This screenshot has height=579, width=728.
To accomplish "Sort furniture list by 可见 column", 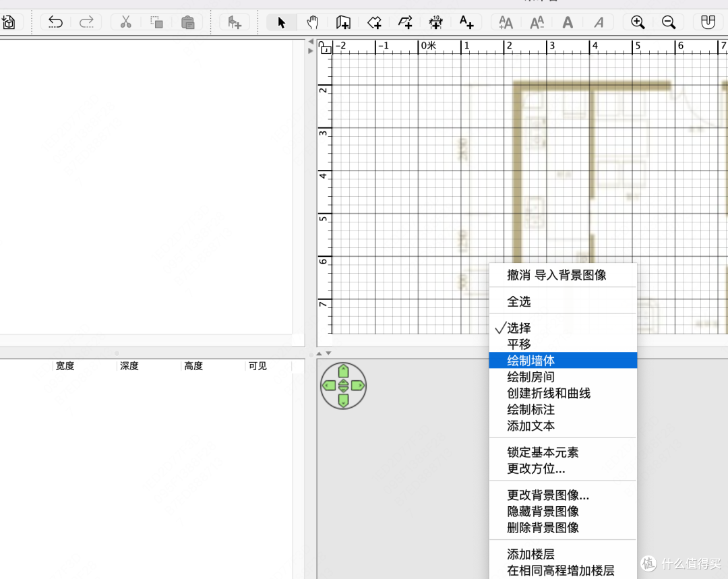I will (257, 366).
